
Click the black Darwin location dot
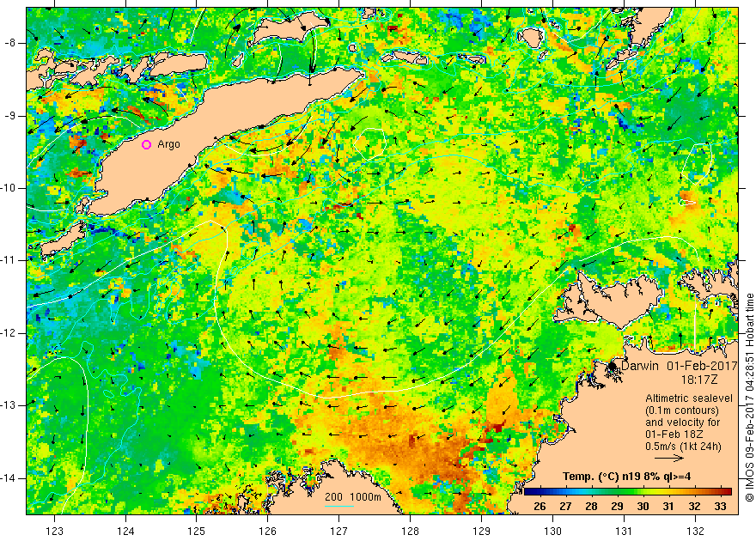[613, 367]
